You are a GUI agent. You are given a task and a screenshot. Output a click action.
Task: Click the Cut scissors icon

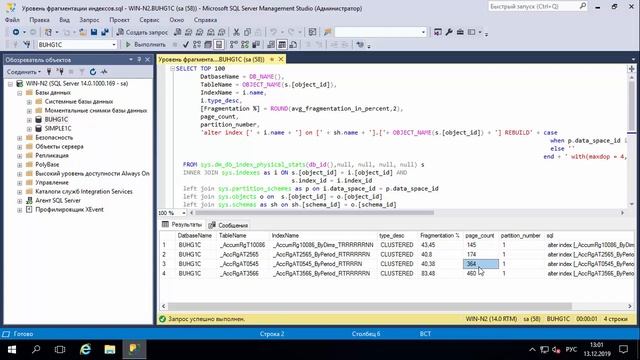236,32
